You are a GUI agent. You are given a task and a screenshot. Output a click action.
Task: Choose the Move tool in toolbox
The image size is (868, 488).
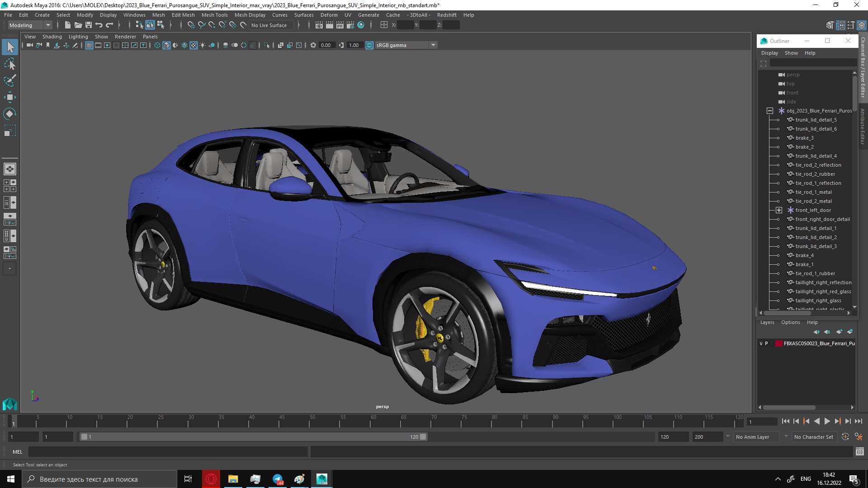point(9,97)
